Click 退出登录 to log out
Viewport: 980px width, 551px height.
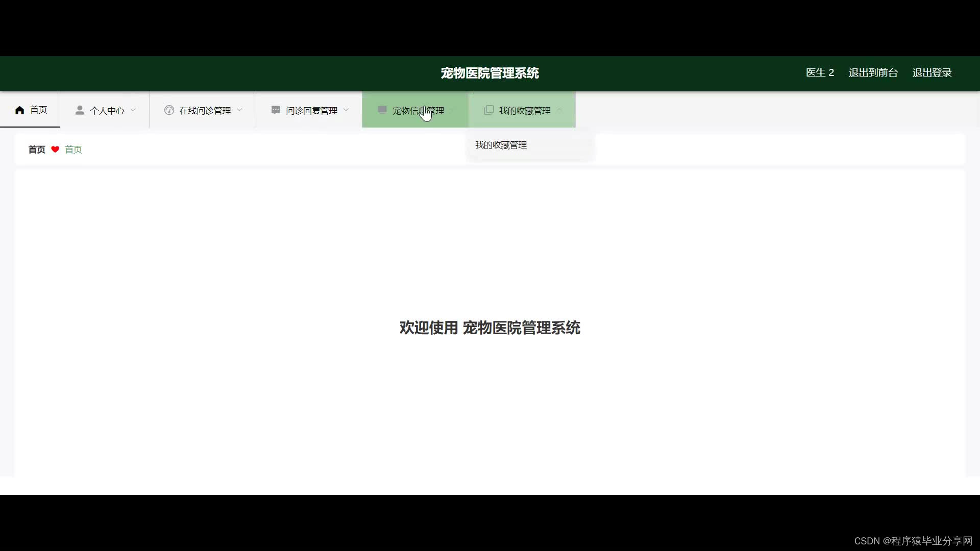932,73
